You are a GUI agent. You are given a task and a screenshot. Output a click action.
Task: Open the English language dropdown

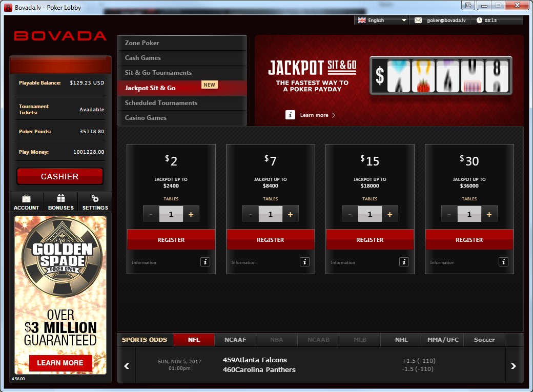[x=381, y=20]
